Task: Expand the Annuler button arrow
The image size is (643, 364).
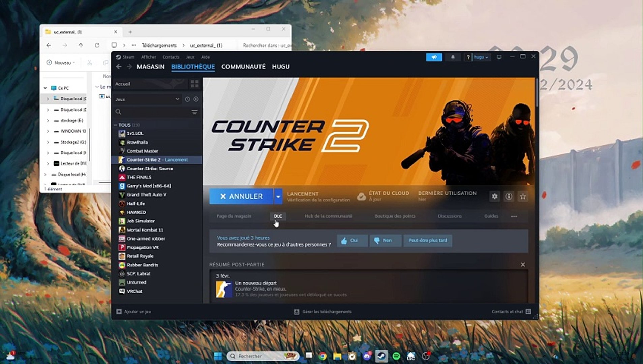Action: tap(278, 196)
